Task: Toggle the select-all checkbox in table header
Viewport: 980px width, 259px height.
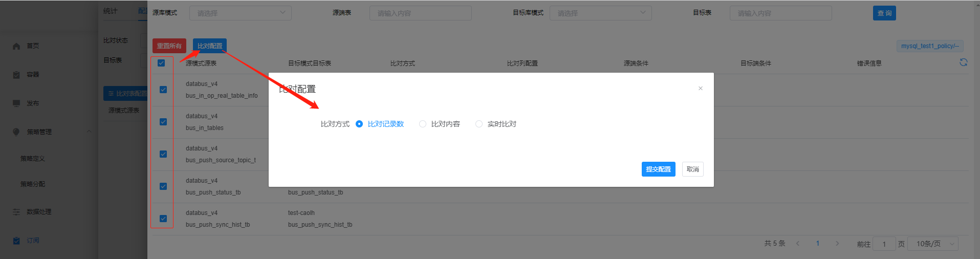Action: 161,63
